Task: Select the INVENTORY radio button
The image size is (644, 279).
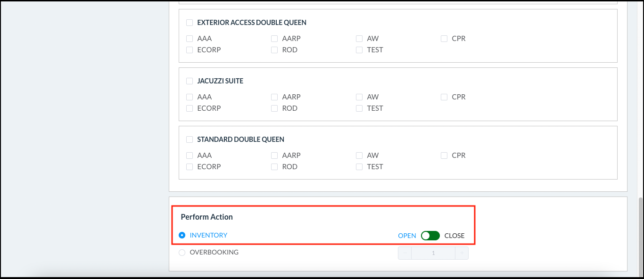Action: (182, 235)
